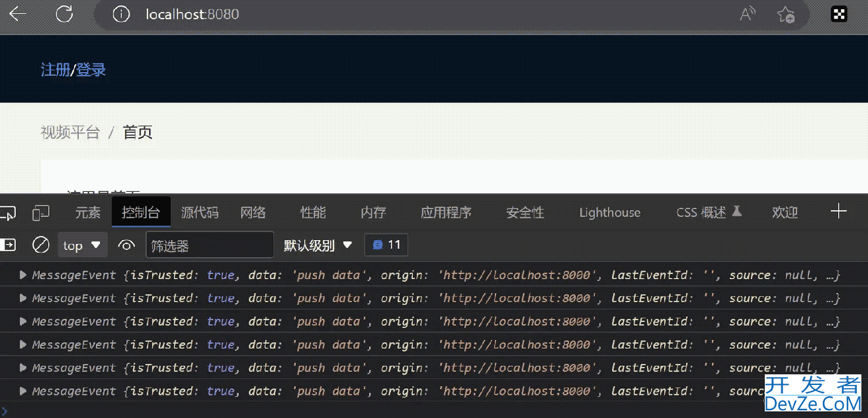Switch to the 控制台 tab

[x=141, y=212]
